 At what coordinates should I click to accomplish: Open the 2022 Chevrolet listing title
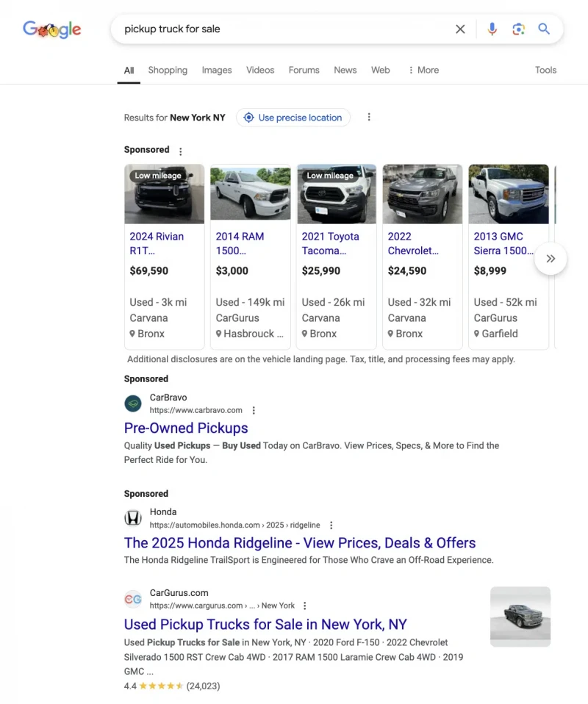tap(413, 243)
